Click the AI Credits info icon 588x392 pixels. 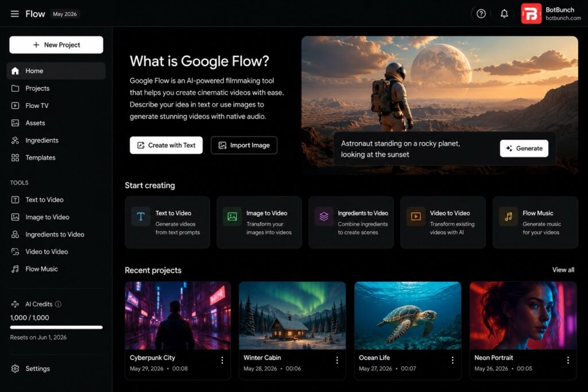click(x=58, y=304)
